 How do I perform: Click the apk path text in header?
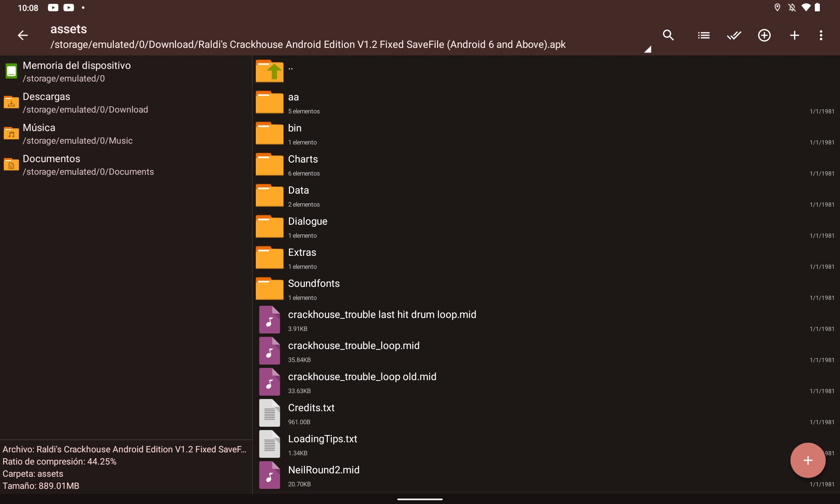(x=308, y=45)
